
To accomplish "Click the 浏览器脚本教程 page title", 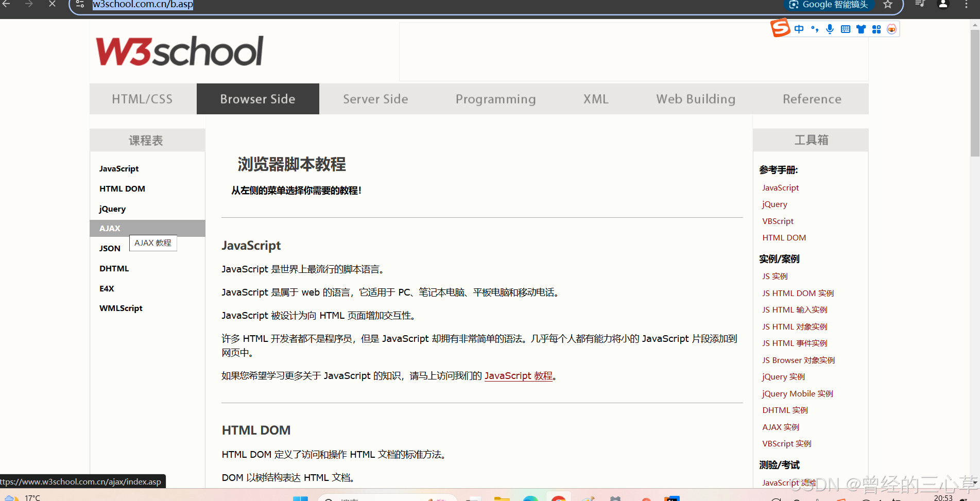I will click(291, 164).
